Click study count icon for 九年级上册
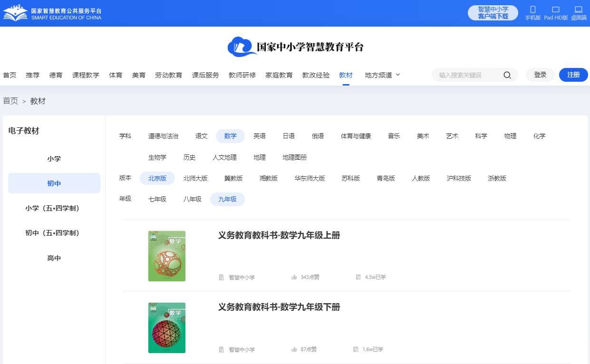The image size is (590, 364). coord(358,277)
